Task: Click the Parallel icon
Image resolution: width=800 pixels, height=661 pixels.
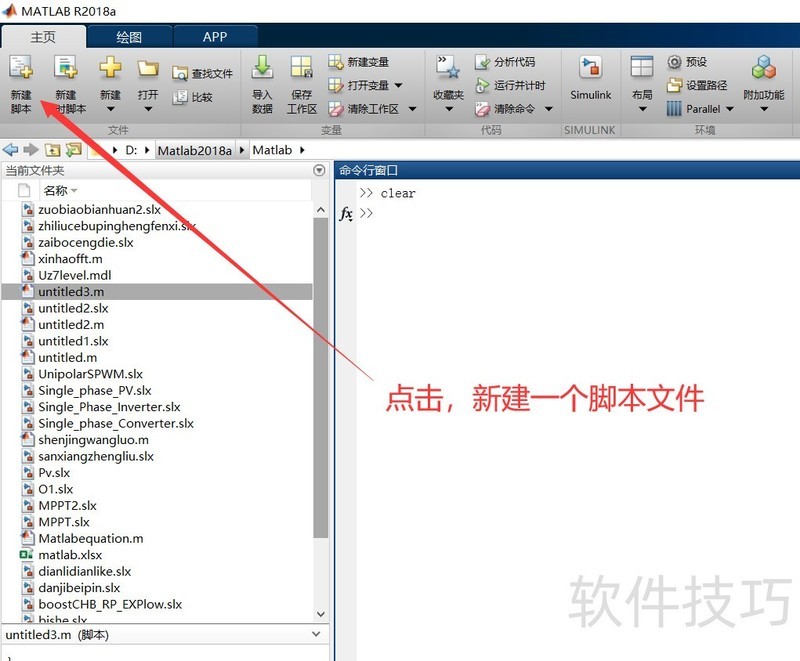Action: click(x=674, y=109)
